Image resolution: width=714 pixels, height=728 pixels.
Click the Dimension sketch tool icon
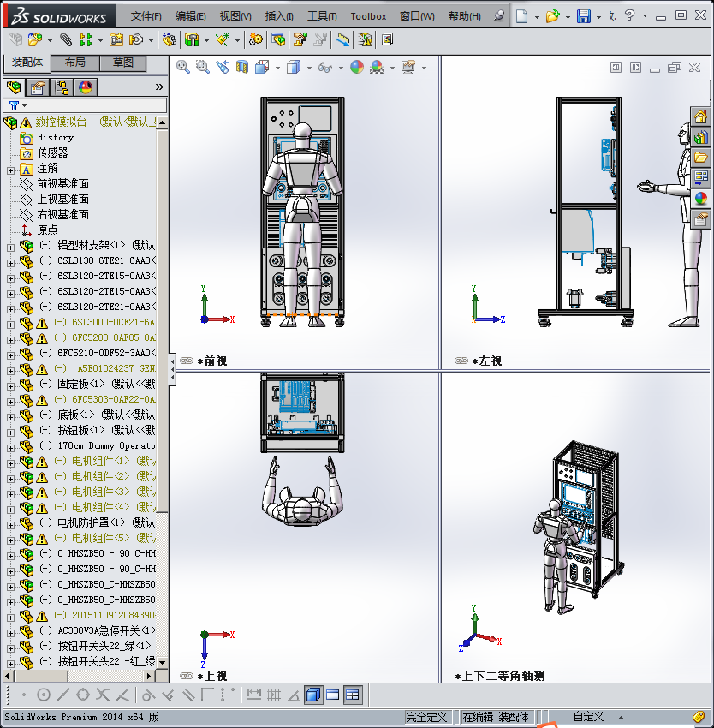254,695
